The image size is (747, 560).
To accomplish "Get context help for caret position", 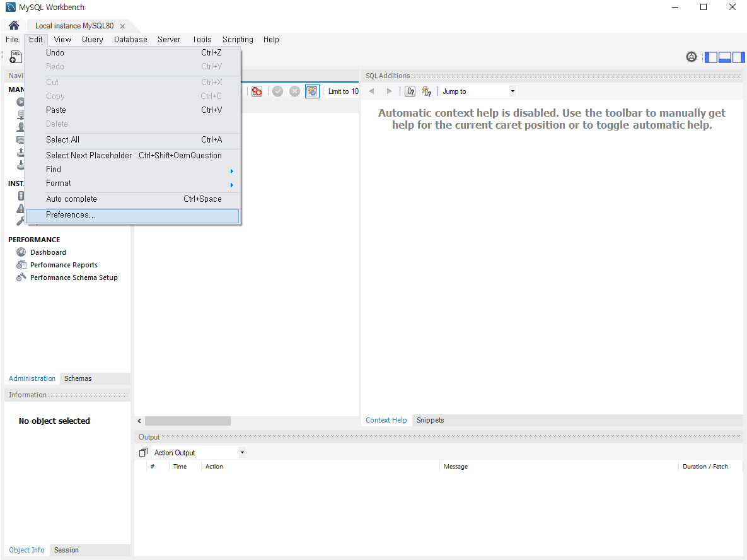I will pos(410,91).
